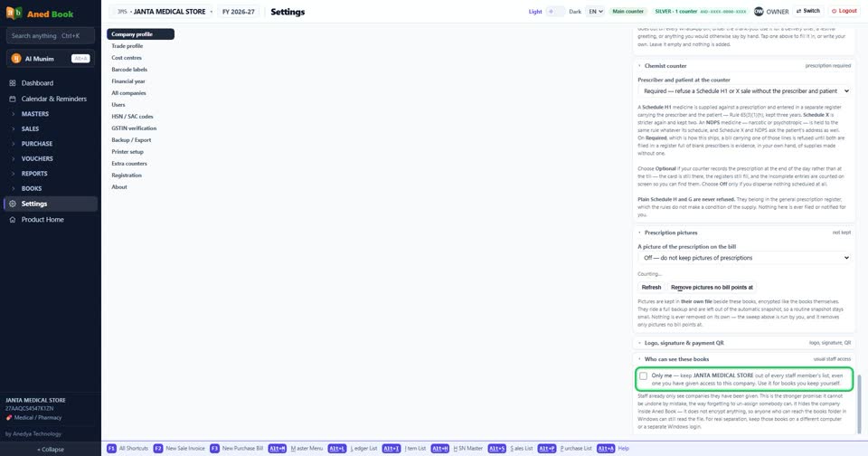Screen dimensions: 868x456
Task: Click the Alt+A Help shortcut
Action: 613,448
